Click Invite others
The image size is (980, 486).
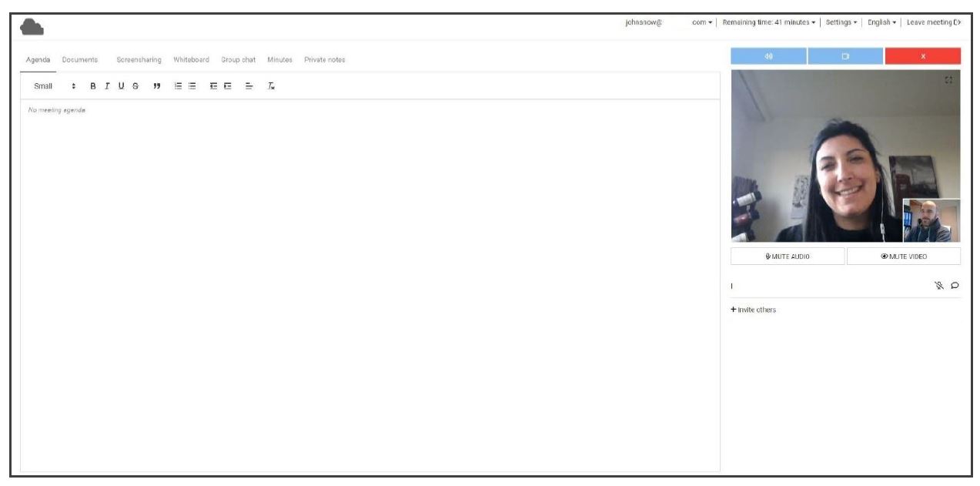754,310
